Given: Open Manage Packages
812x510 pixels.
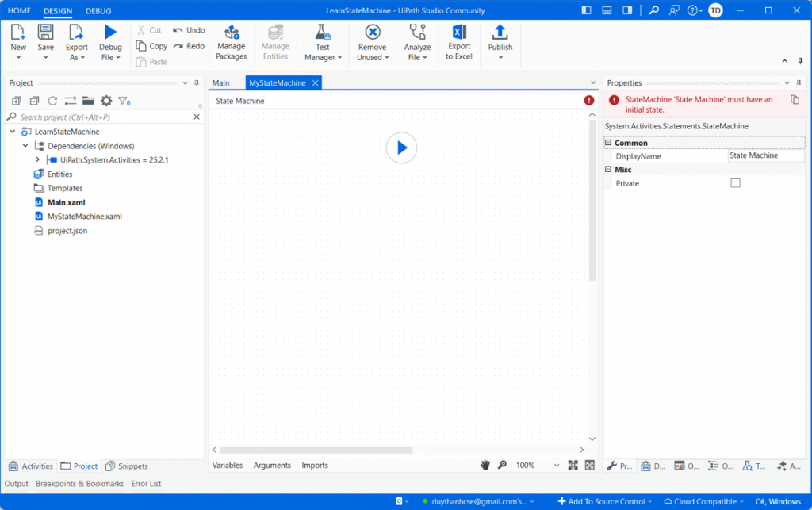Looking at the screenshot, I should pyautogui.click(x=231, y=43).
